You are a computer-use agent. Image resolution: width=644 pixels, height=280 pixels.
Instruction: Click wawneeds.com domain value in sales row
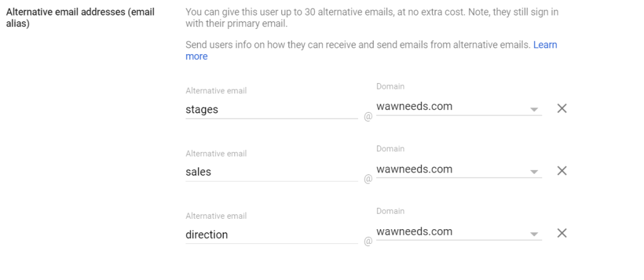414,169
